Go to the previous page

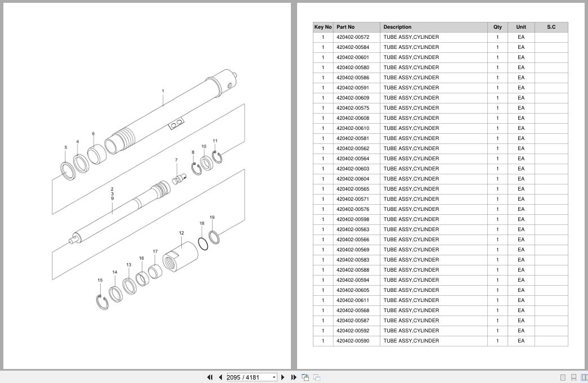tap(221, 377)
